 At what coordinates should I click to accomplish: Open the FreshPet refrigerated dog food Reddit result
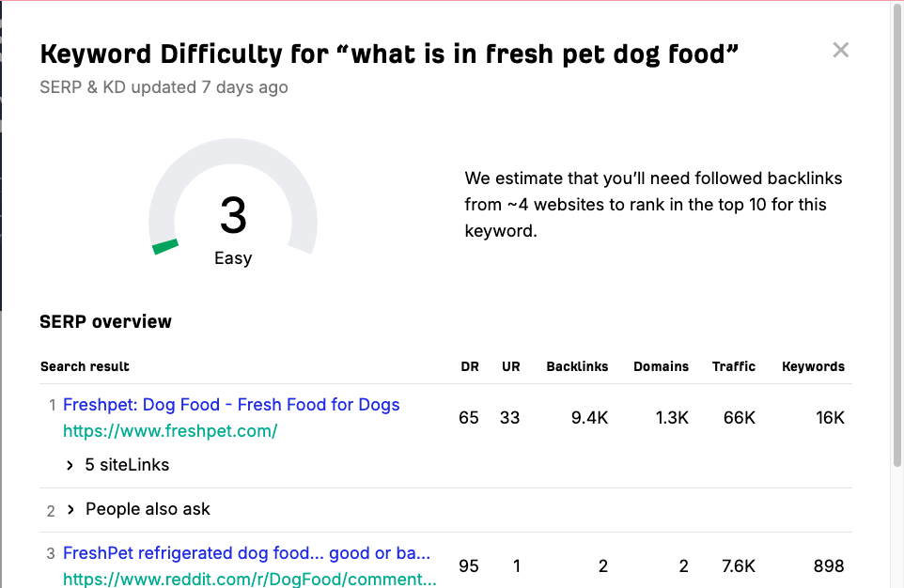[246, 553]
